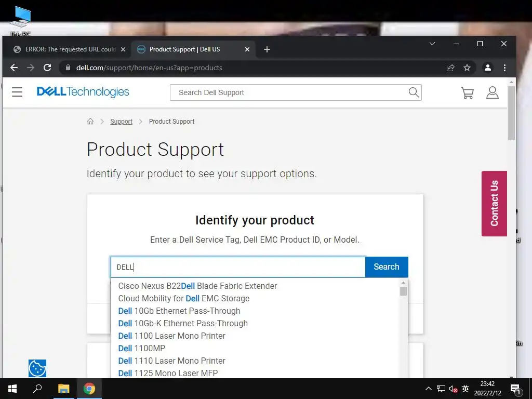Click suggestion list scroll-up arrow
The width and height of the screenshot is (532, 399).
(x=403, y=282)
